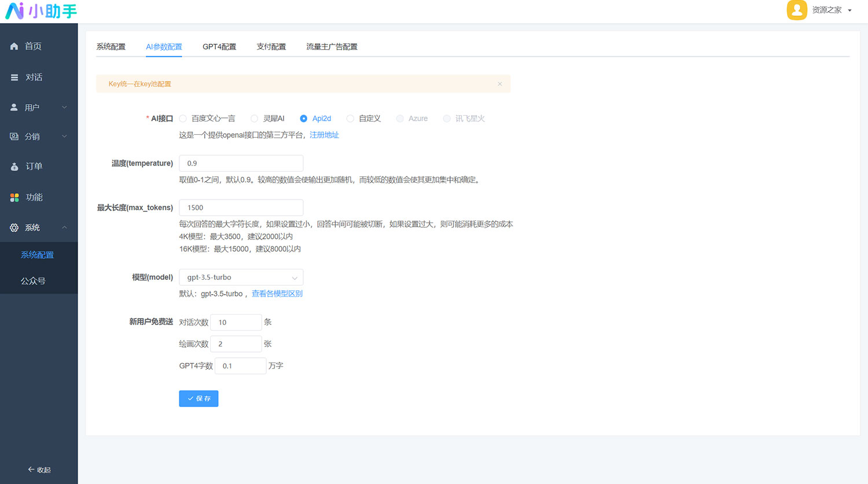Image resolution: width=868 pixels, height=484 pixels.
Task: Click the user avatar icon top right
Action: [x=797, y=10]
